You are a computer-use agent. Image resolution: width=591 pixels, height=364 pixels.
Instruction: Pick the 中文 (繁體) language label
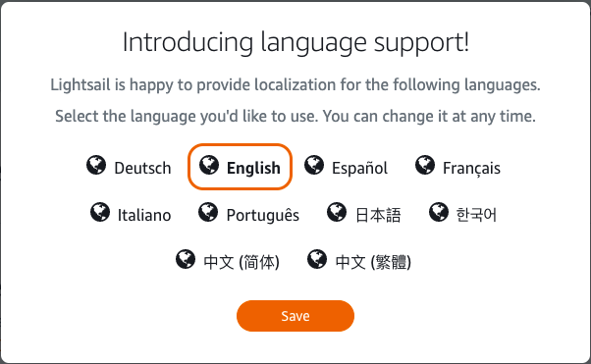(x=373, y=262)
